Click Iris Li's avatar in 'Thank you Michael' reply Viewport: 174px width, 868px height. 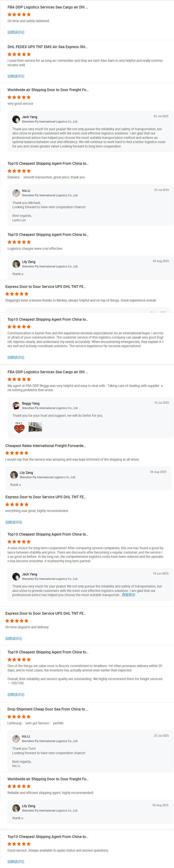16,193
